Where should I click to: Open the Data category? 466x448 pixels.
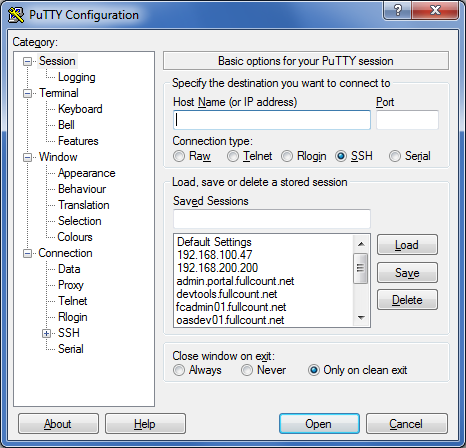tap(69, 269)
